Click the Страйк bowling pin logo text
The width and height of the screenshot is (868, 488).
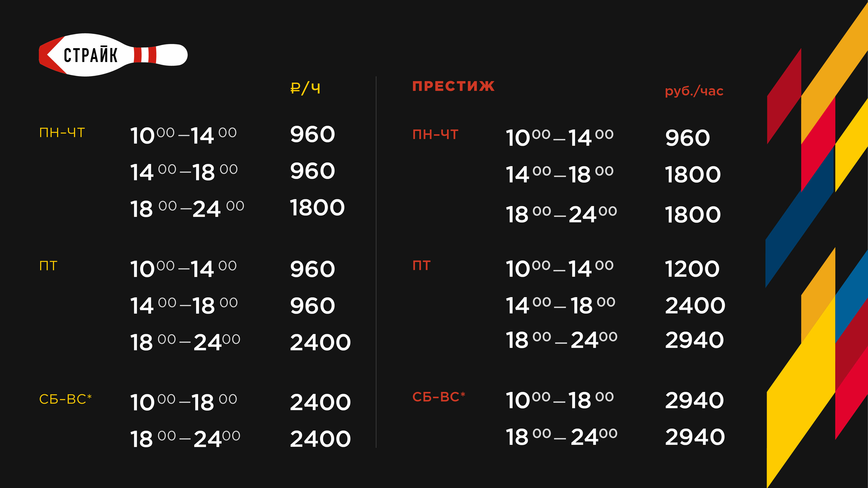click(x=90, y=55)
